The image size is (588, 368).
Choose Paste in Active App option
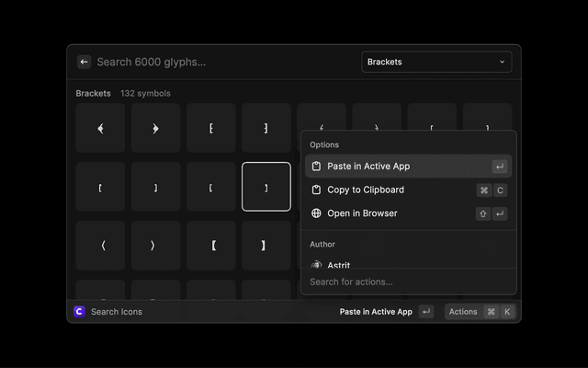point(368,167)
